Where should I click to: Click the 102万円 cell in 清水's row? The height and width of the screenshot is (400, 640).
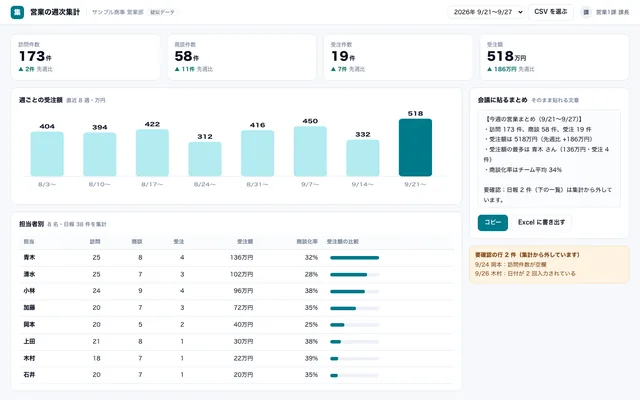point(241,274)
